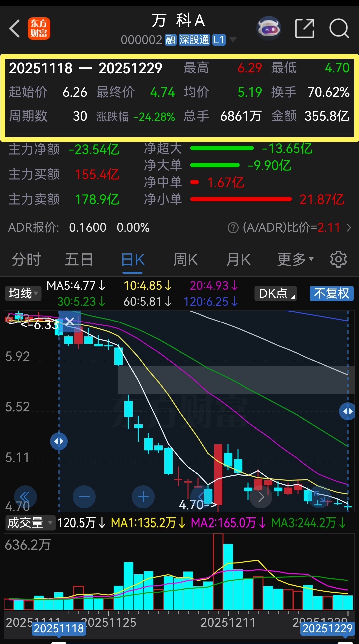Viewport: 359px width, 644px height.
Task: Open the 均线 indicator dropdown
Action: click(x=23, y=293)
